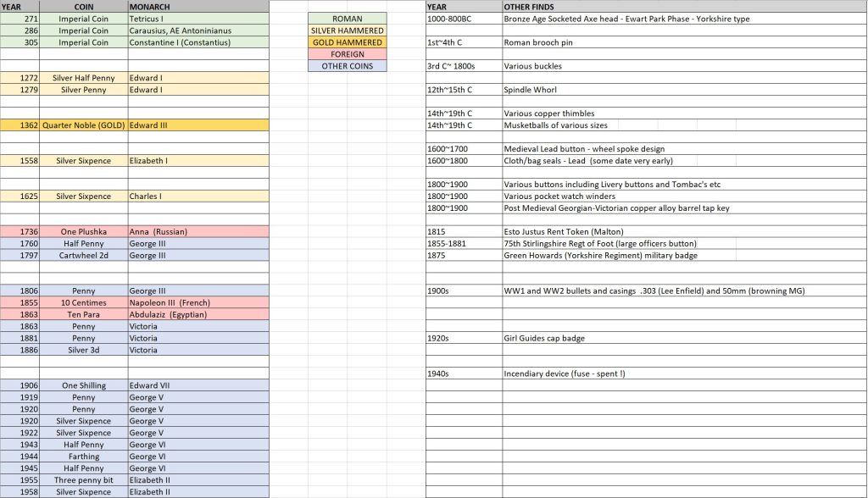Select the year cell "1958"
This screenshot has width=868, height=498.
click(x=20, y=492)
